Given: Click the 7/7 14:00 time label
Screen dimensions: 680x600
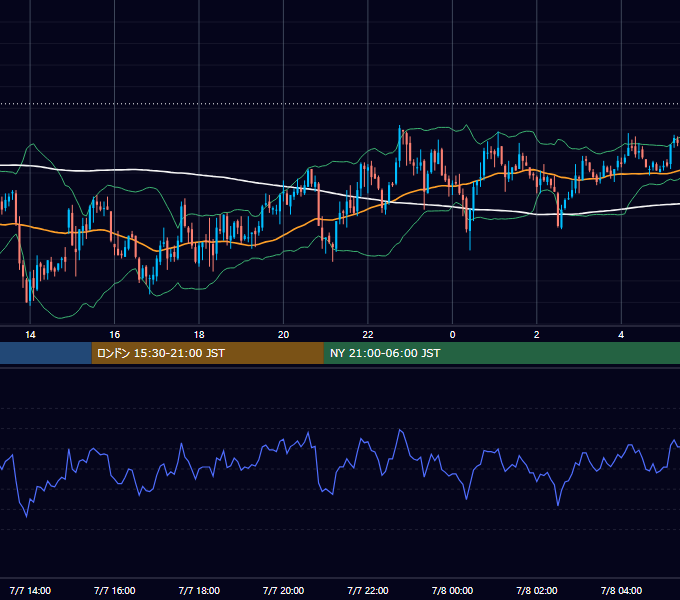Looking at the screenshot, I should tap(30, 590).
